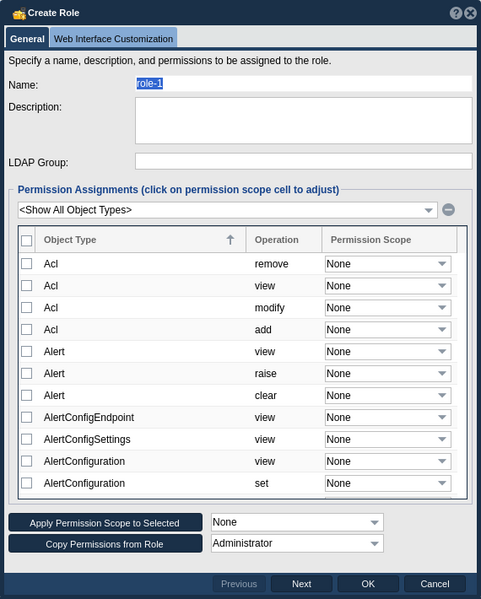Viewport: 481px width, 599px height.
Task: Click Apply Permission Scope to Selected
Action: (x=105, y=523)
